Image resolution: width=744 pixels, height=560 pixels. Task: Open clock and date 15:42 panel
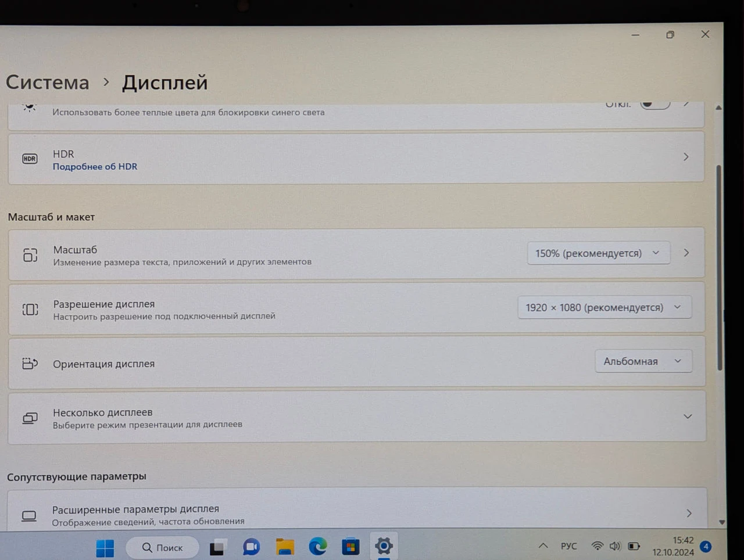tap(673, 546)
